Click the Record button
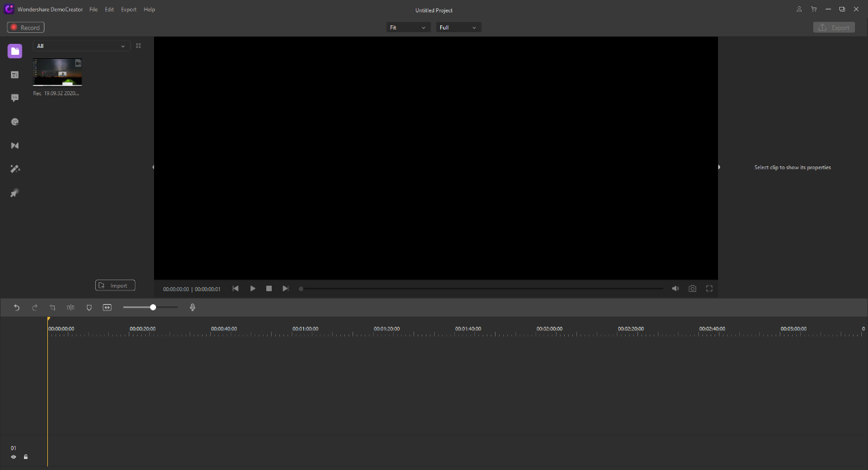The width and height of the screenshot is (868, 470). (x=26, y=27)
